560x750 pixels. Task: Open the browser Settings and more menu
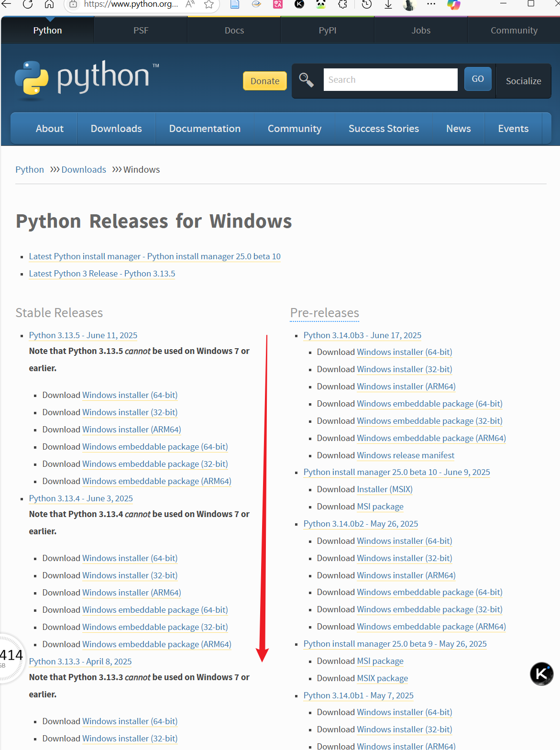[431, 4]
